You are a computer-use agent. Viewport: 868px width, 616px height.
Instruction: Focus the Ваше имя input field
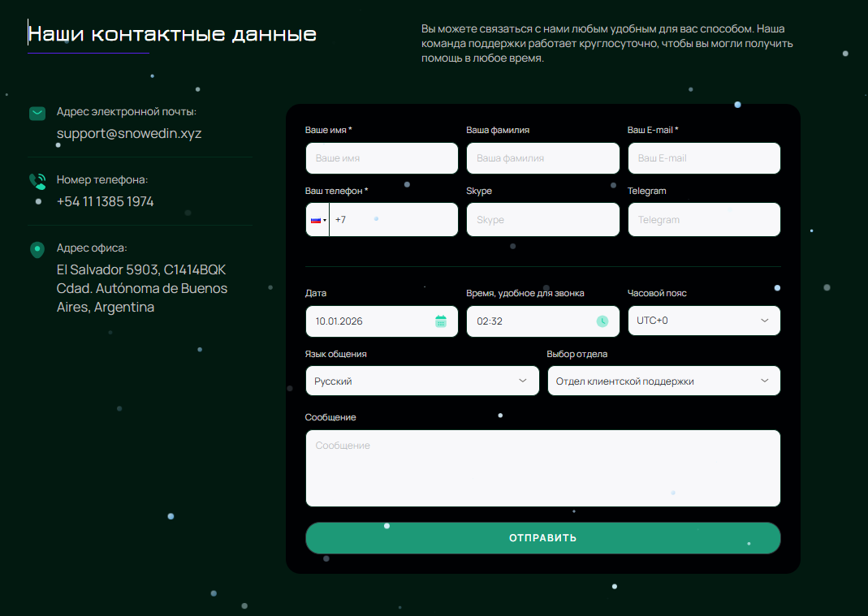(382, 158)
